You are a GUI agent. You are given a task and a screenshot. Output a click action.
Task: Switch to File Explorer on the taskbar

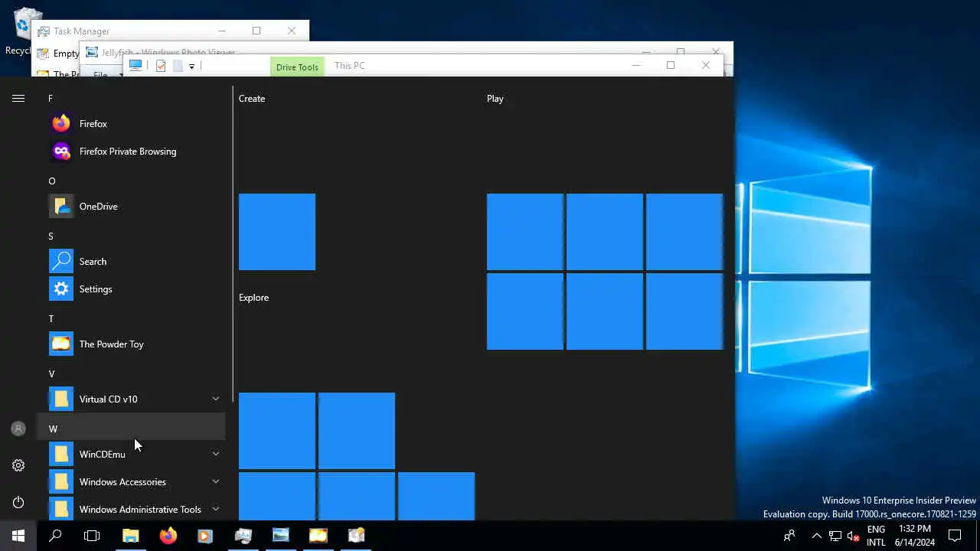tap(130, 536)
